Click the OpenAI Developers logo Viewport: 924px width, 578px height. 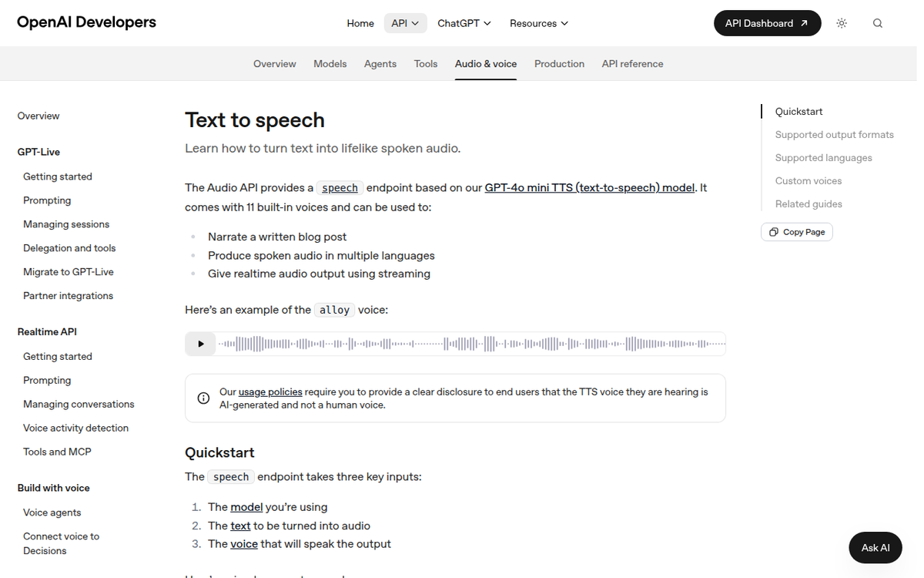pos(86,22)
